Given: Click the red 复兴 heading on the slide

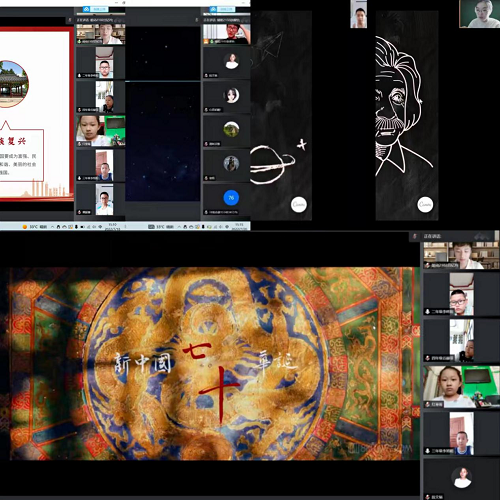Looking at the screenshot, I should (13, 141).
